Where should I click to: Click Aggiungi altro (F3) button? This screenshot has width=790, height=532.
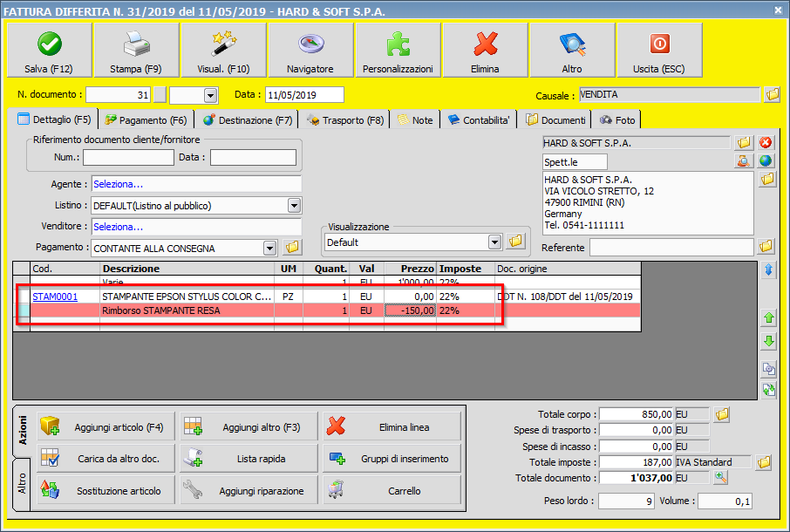(249, 426)
